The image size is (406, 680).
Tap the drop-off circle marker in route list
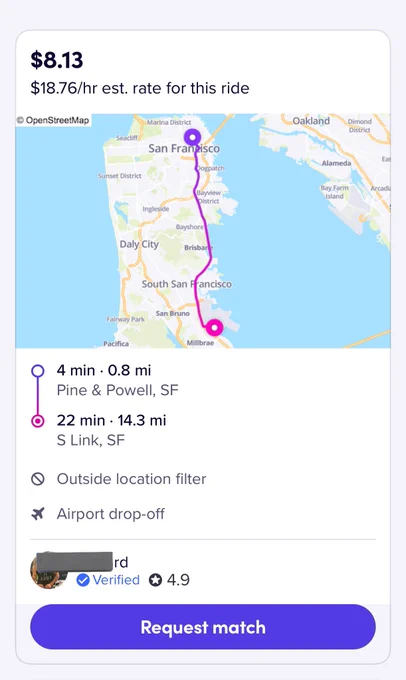38,421
